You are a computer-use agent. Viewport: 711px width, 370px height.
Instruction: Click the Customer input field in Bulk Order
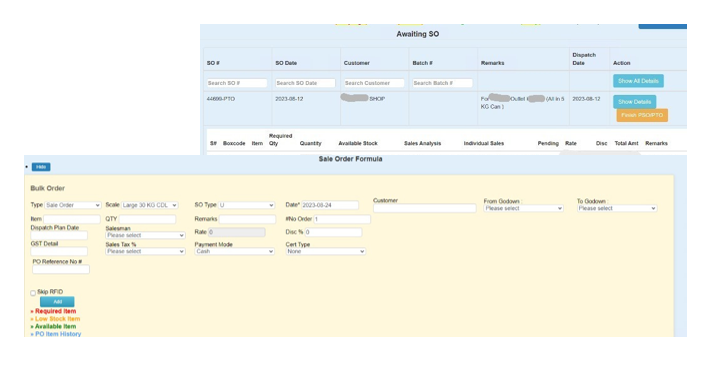(x=424, y=208)
